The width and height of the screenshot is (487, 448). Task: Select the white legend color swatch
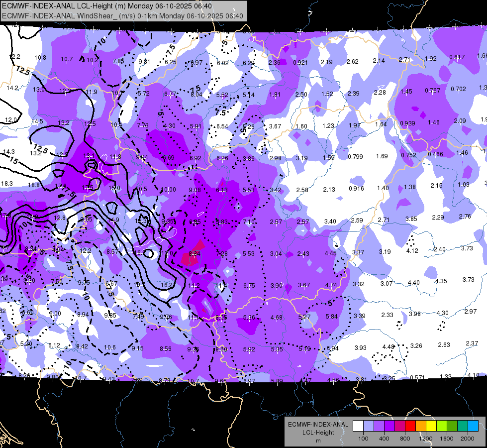pyautogui.click(x=358, y=426)
